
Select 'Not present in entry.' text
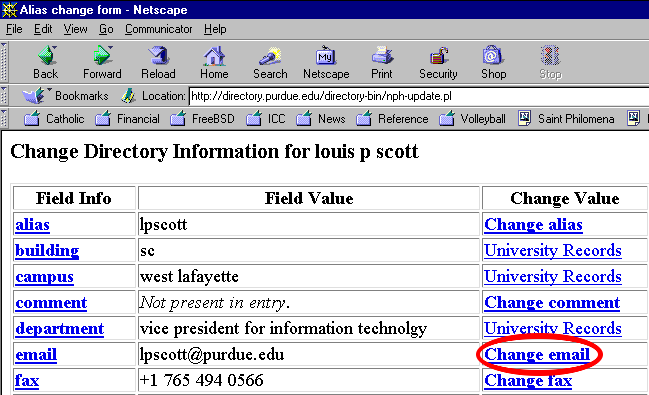tap(214, 303)
